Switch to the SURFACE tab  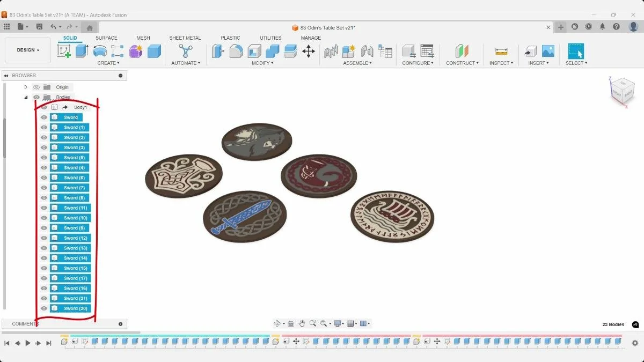(x=106, y=38)
